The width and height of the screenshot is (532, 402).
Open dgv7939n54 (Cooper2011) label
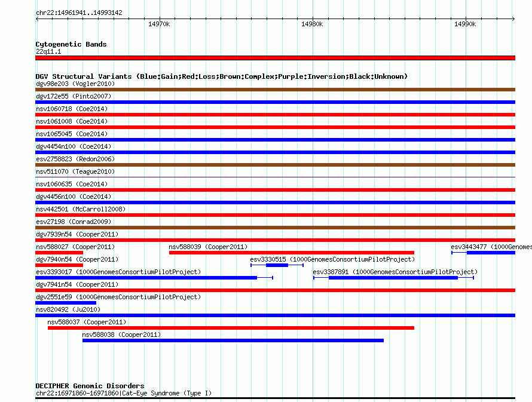click(x=77, y=234)
